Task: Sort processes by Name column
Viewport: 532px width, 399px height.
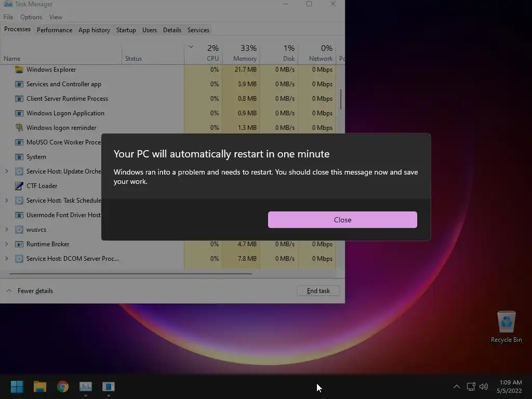Action: (61, 54)
